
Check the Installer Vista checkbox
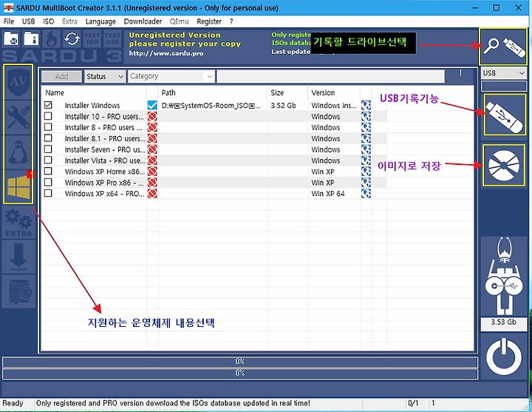point(48,160)
